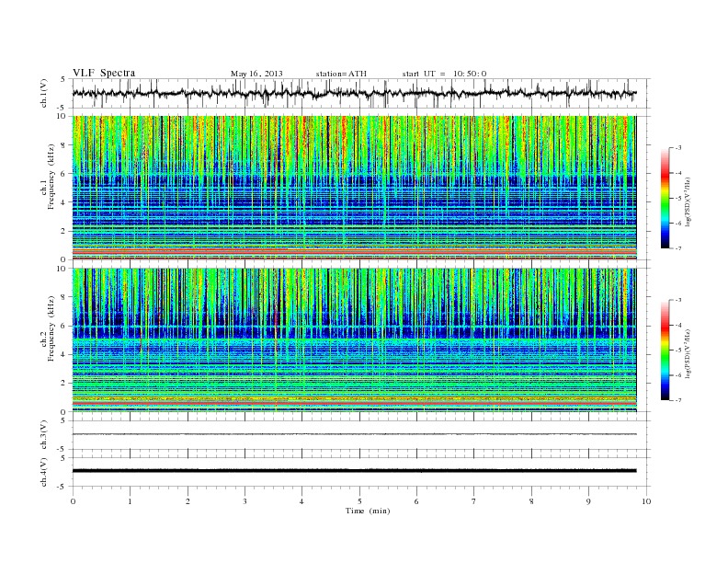Select the "May 16, 2013" date text
This screenshot has height=563, width=728.
click(256, 74)
